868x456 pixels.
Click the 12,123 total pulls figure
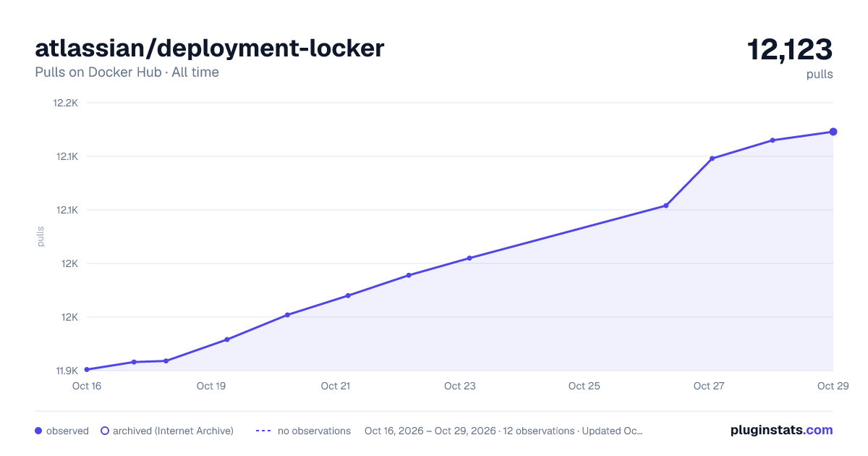click(790, 50)
